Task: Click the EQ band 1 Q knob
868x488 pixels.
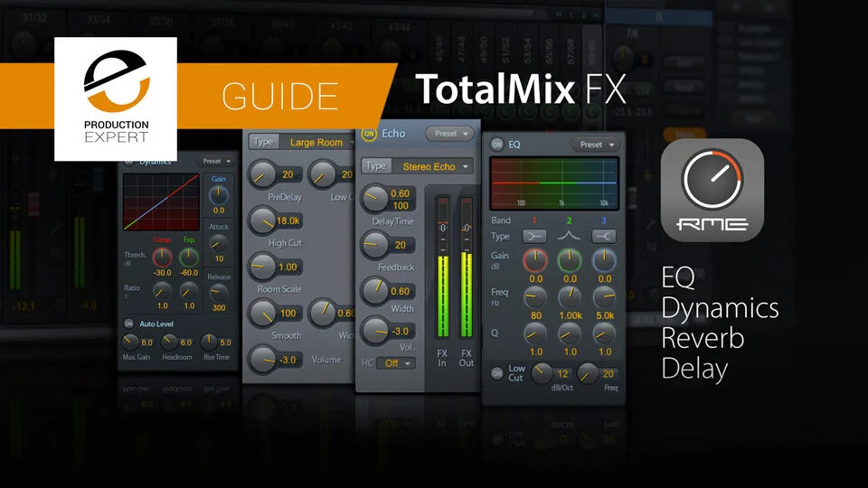Action: coord(535,333)
